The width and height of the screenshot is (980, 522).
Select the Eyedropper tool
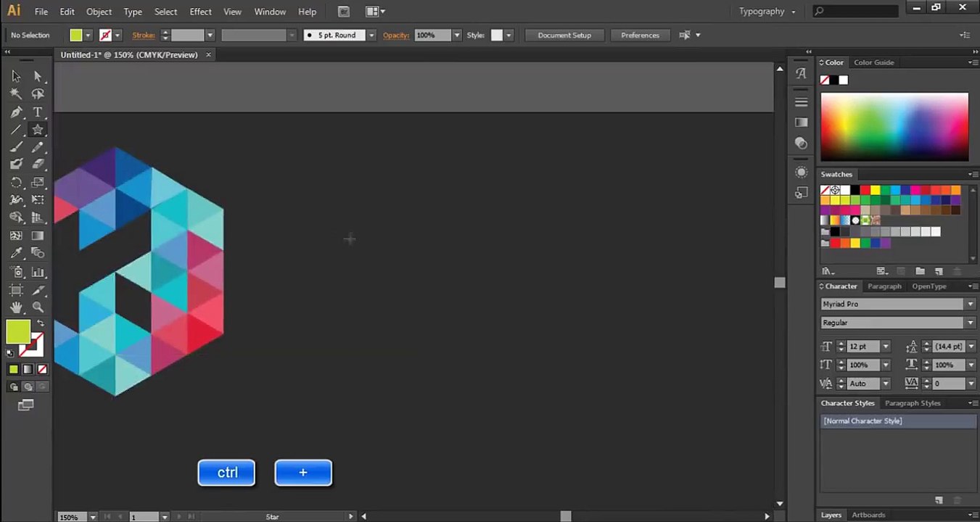click(x=16, y=253)
